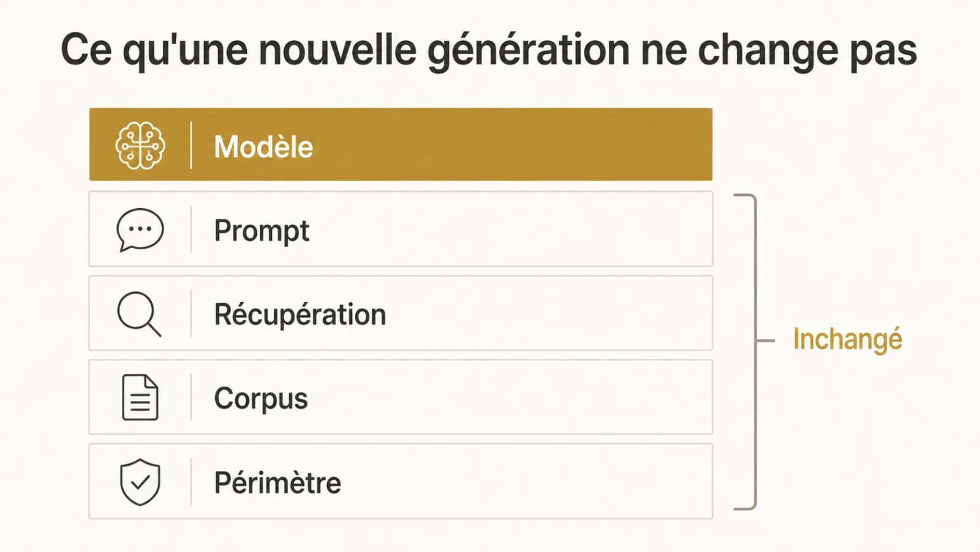Click empty area of the Récupération row box
980x552 pixels.
coord(545,313)
